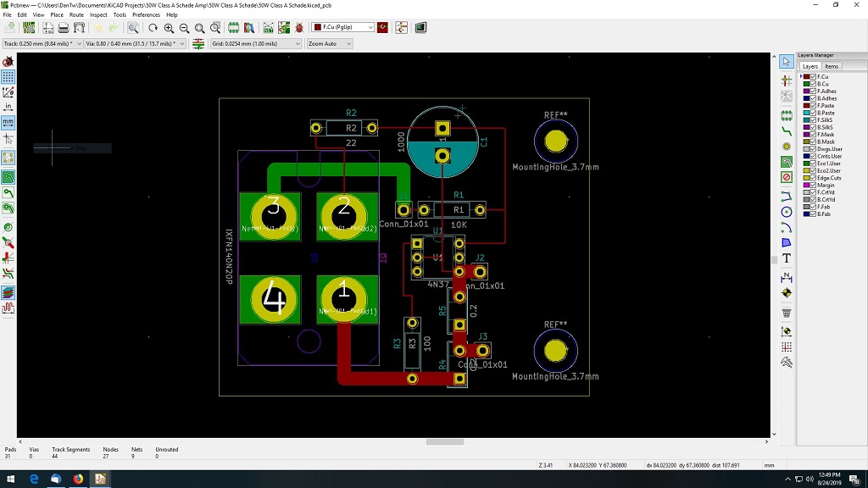Click the horizontal canvas scrollbar thumb
The image size is (868, 488).
click(x=445, y=441)
